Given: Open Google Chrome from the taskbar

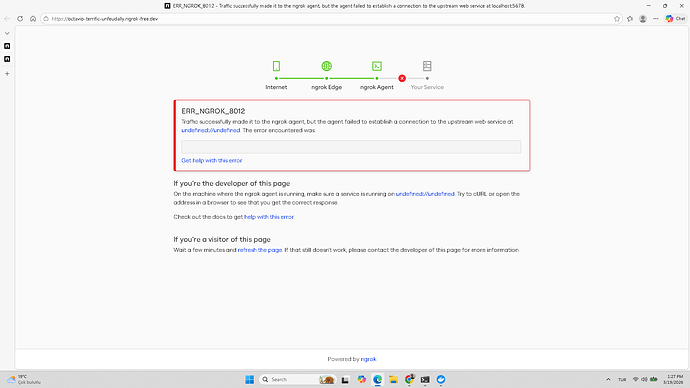Looking at the screenshot, I should click(x=409, y=379).
